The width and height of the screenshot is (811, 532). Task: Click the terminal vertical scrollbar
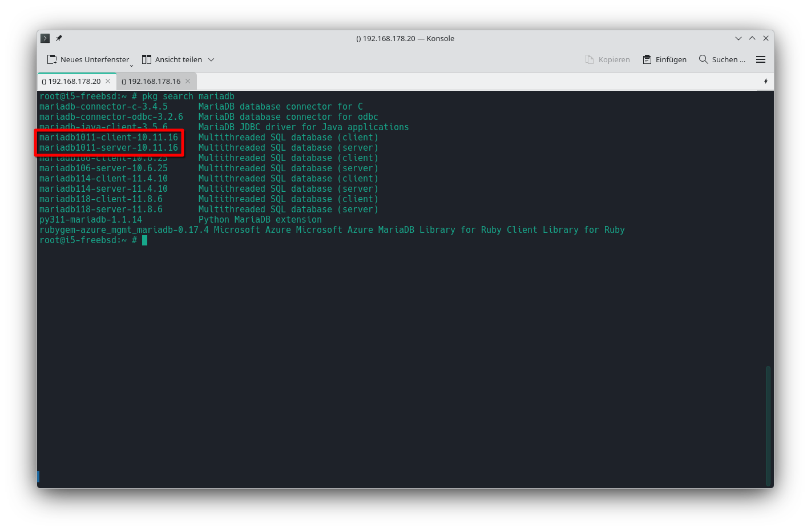pyautogui.click(x=768, y=425)
